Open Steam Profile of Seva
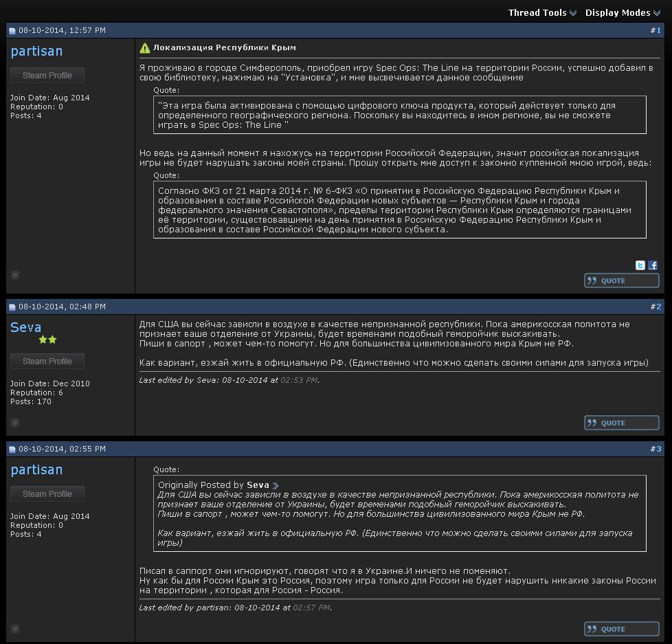 point(47,362)
